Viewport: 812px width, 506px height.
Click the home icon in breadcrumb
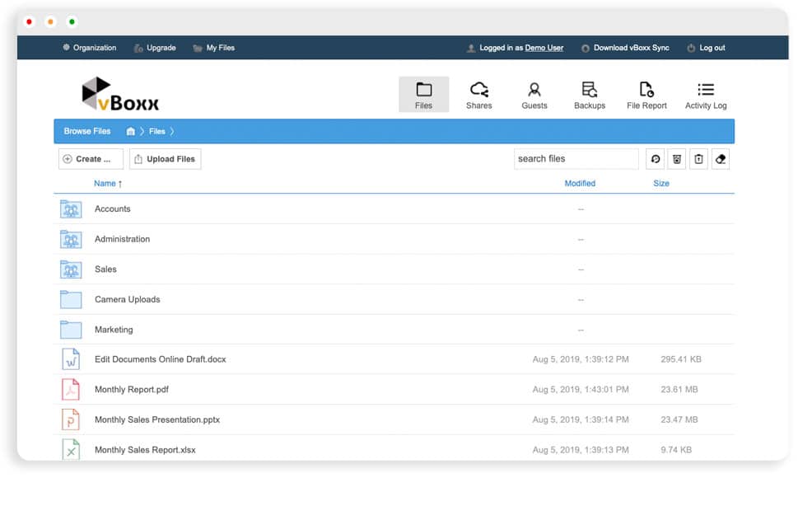[x=130, y=131]
